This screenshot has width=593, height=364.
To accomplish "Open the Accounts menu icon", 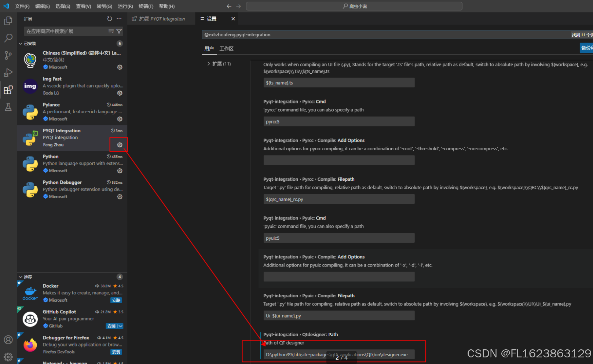I will pyautogui.click(x=8, y=340).
